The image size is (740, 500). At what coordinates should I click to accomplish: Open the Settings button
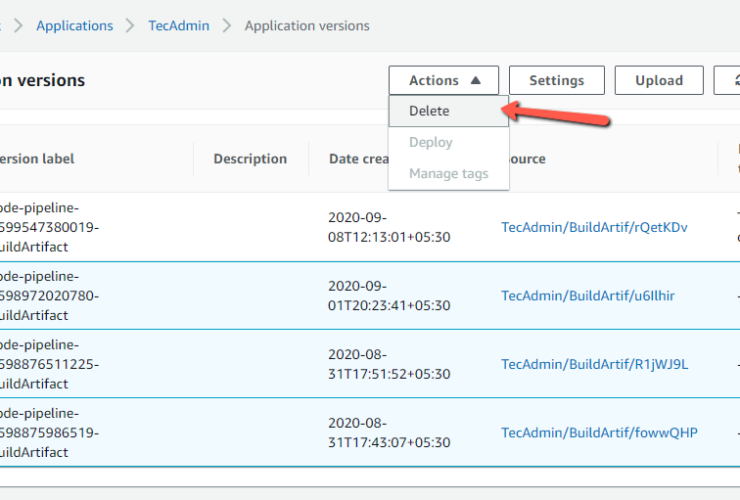coord(556,81)
